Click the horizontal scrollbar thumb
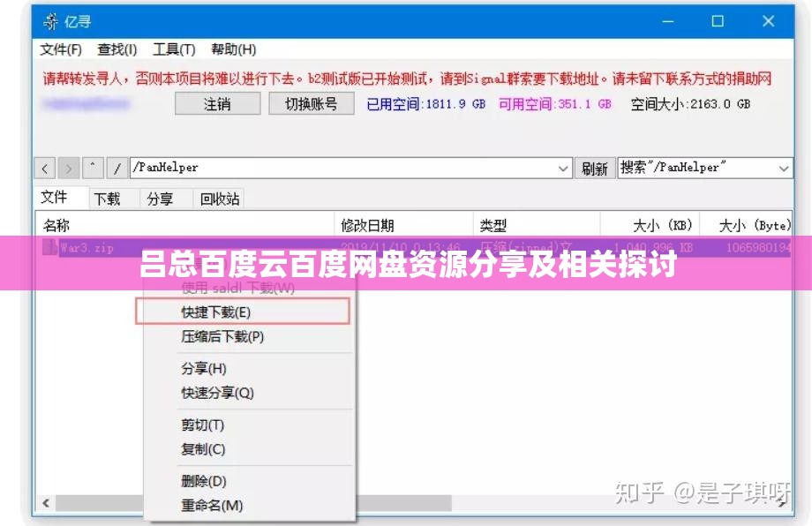 tap(254, 503)
